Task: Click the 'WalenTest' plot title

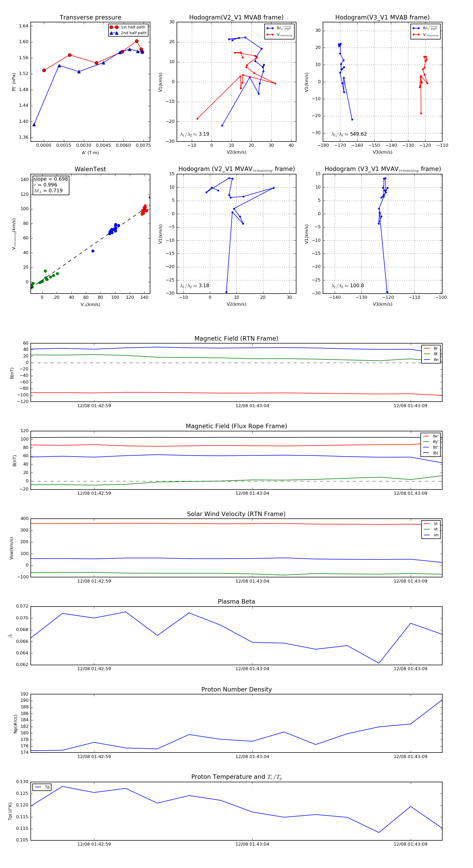Action: (90, 169)
